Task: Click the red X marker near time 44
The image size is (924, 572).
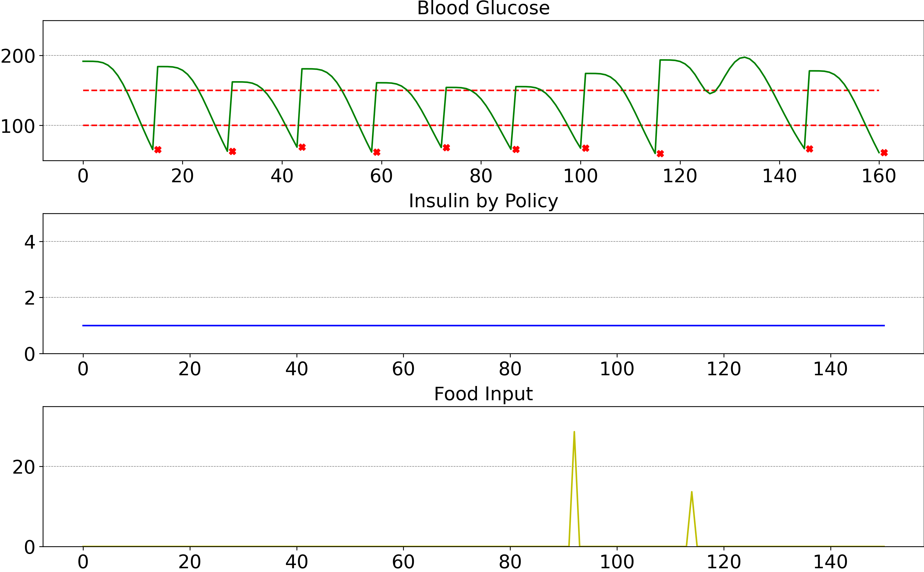Action: coord(302,147)
